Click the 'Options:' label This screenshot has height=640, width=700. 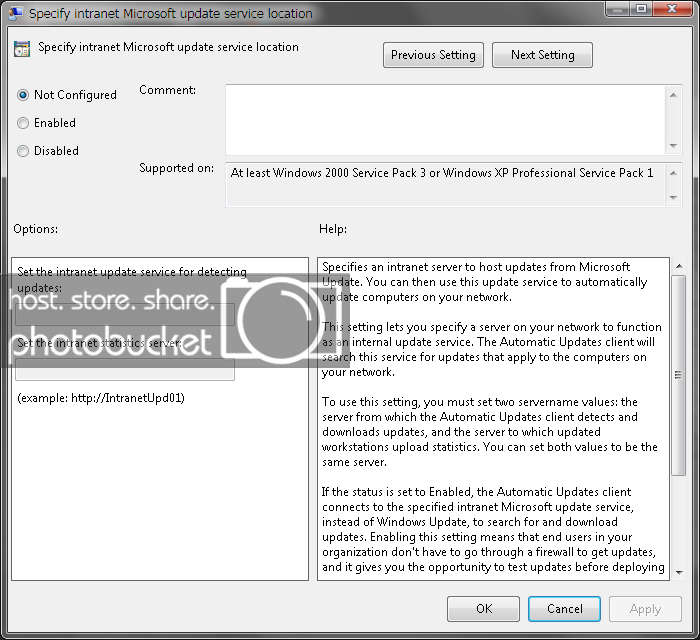pyautogui.click(x=36, y=229)
